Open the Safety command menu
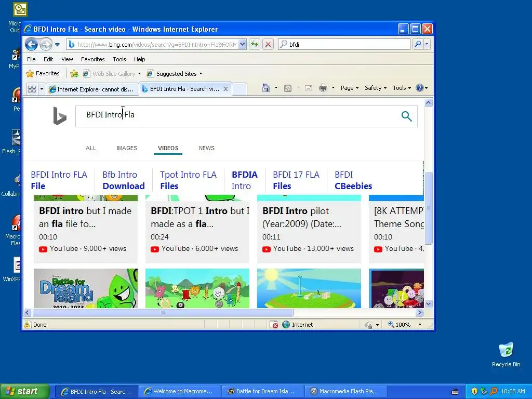This screenshot has width=532, height=399. click(x=375, y=88)
